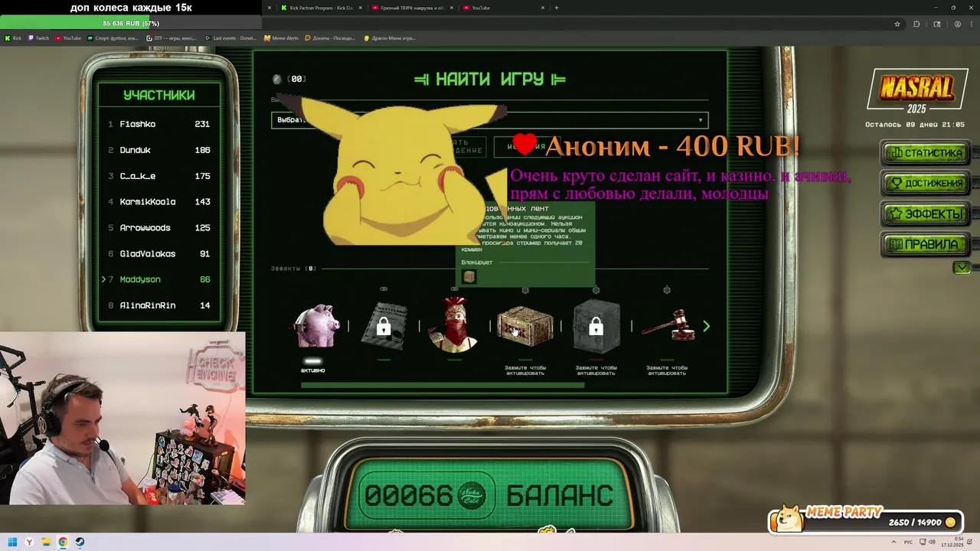The width and height of the screenshot is (980, 551).
Task: Click the Meme Party 2650 / 14900 coin counter
Action: (922, 522)
